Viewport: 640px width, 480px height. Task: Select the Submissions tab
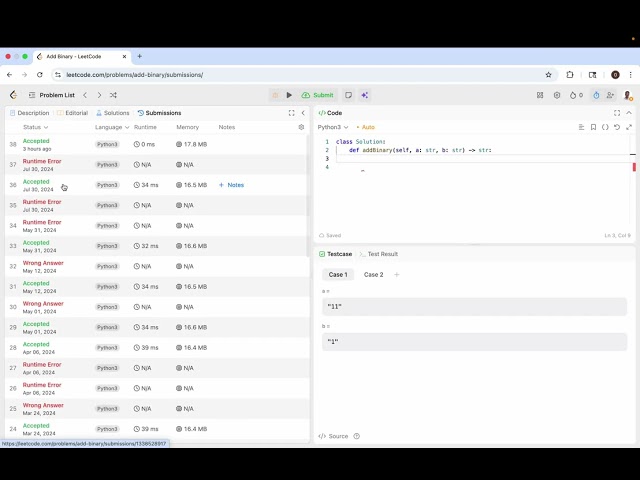point(159,113)
